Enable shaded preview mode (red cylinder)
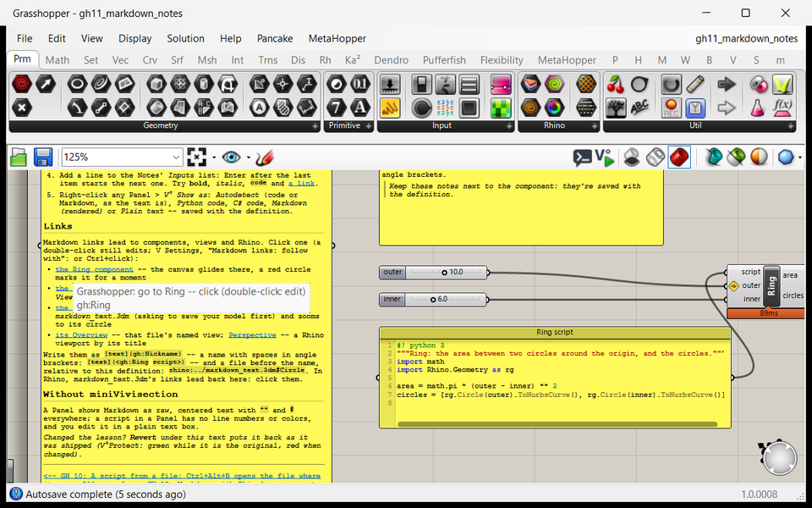 [x=679, y=157]
